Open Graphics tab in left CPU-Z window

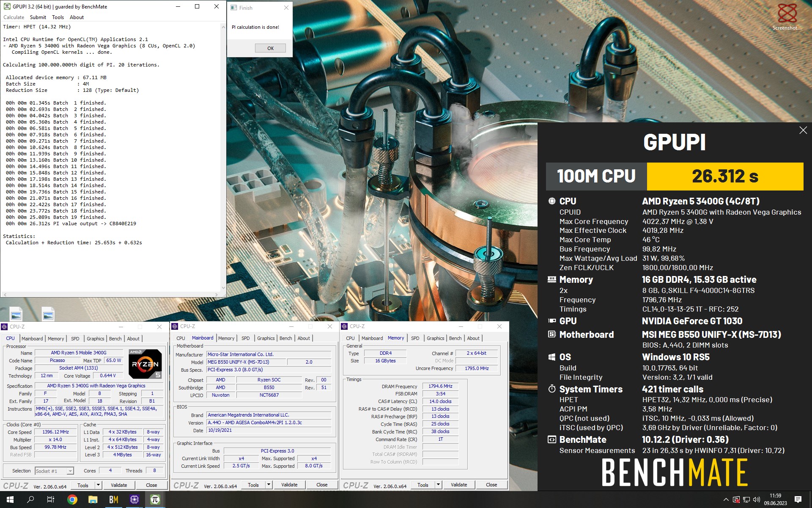click(95, 339)
